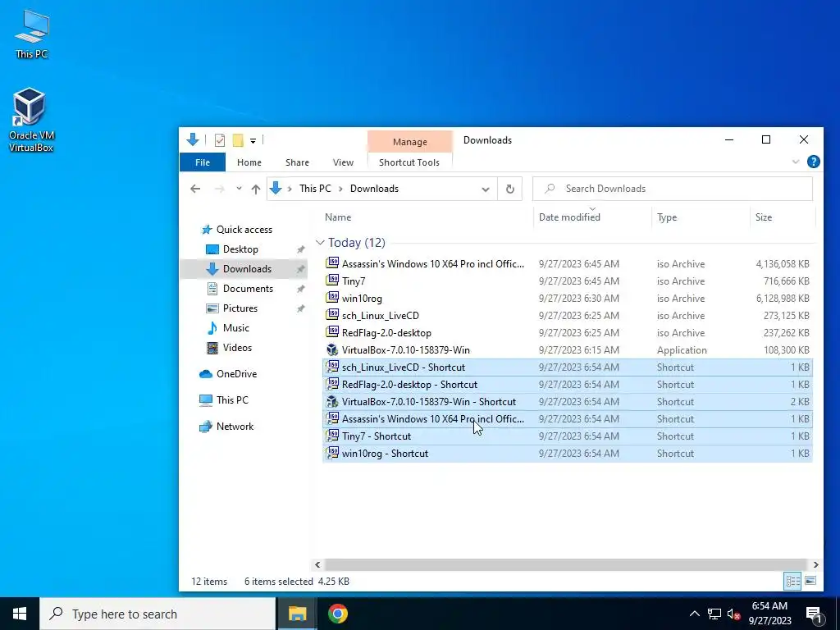Go back with the back arrow
The image size is (840, 630).
tap(195, 189)
